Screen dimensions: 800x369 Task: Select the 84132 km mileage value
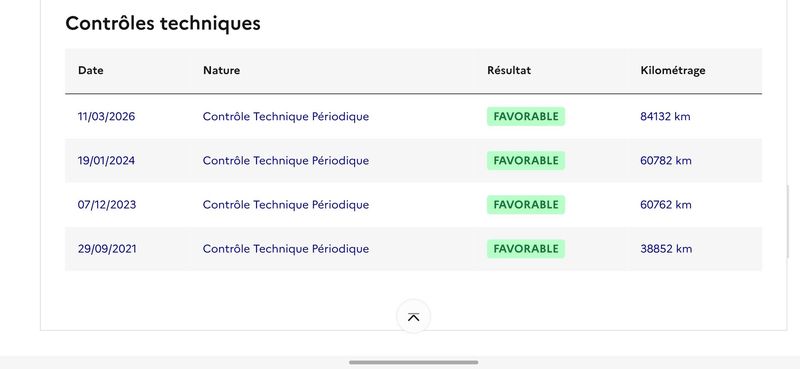point(665,116)
